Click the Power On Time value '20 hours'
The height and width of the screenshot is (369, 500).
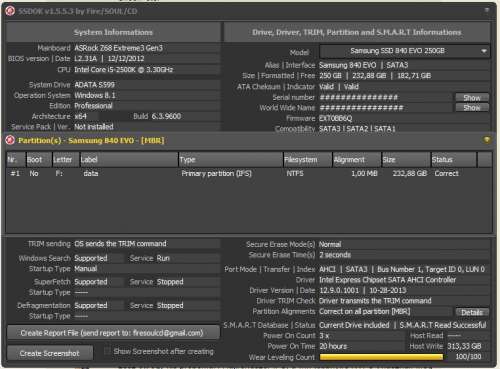point(333,346)
